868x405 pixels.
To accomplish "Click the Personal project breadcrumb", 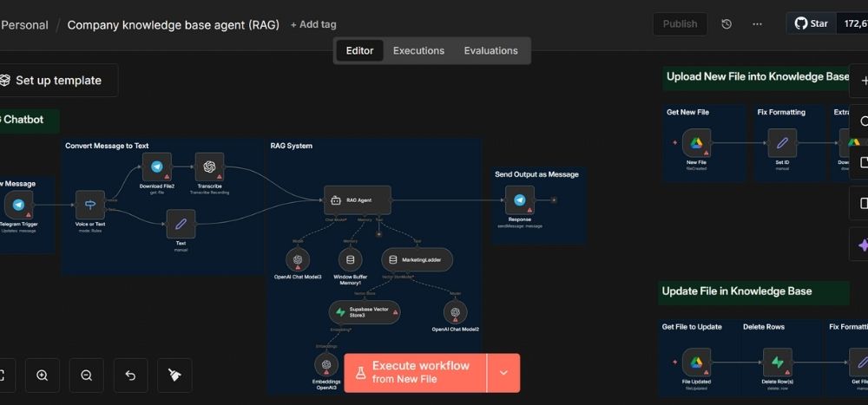I will pyautogui.click(x=25, y=25).
